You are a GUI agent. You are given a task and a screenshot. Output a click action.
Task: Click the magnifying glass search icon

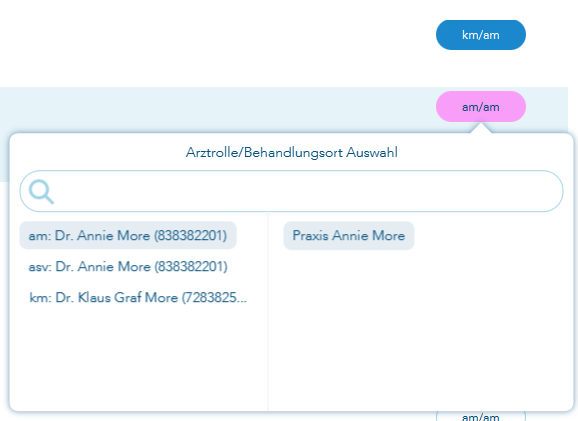click(41, 192)
